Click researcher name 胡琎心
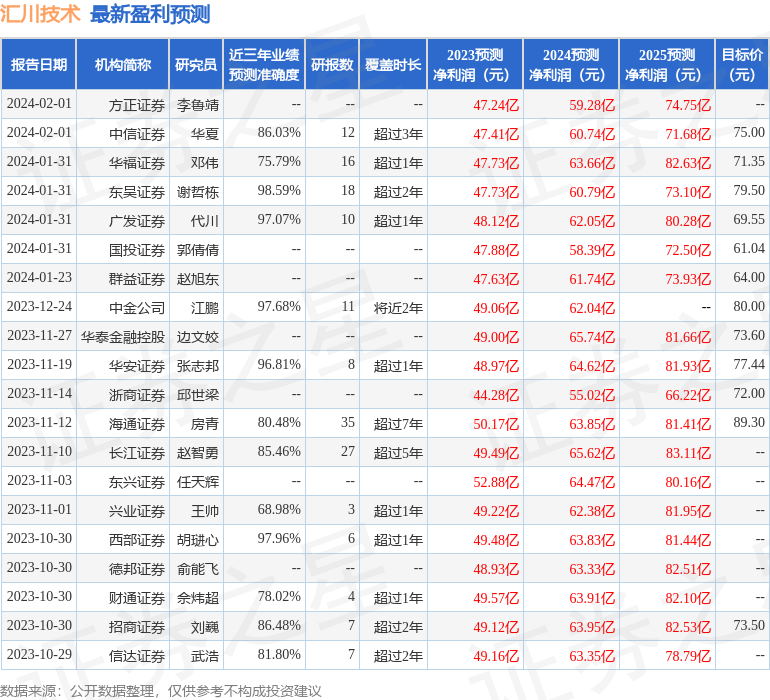 tap(197, 539)
